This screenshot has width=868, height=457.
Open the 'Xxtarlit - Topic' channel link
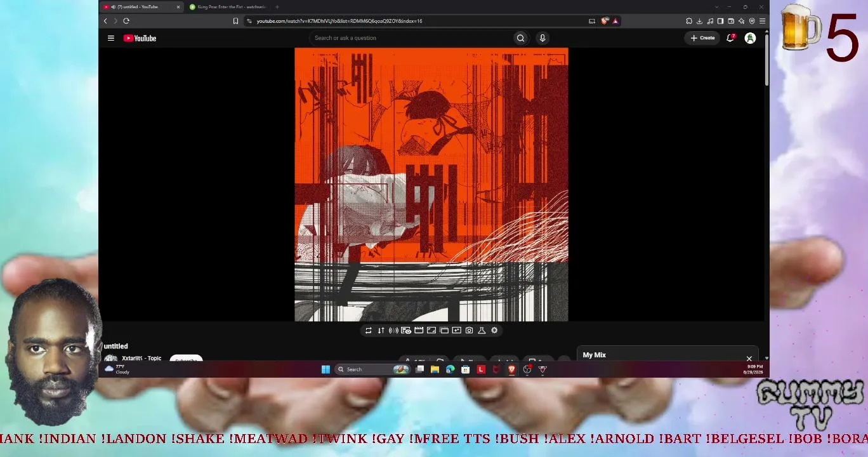tap(141, 359)
